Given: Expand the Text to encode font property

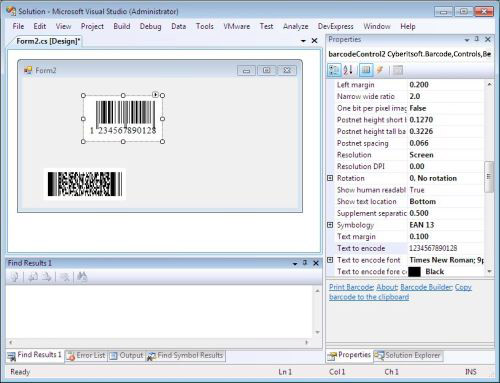Looking at the screenshot, I should pos(330,260).
